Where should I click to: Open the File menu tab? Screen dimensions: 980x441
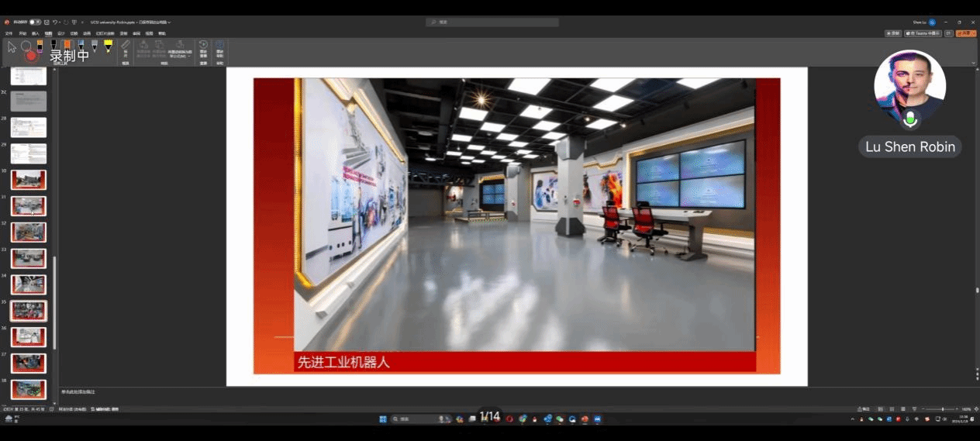click(9, 33)
